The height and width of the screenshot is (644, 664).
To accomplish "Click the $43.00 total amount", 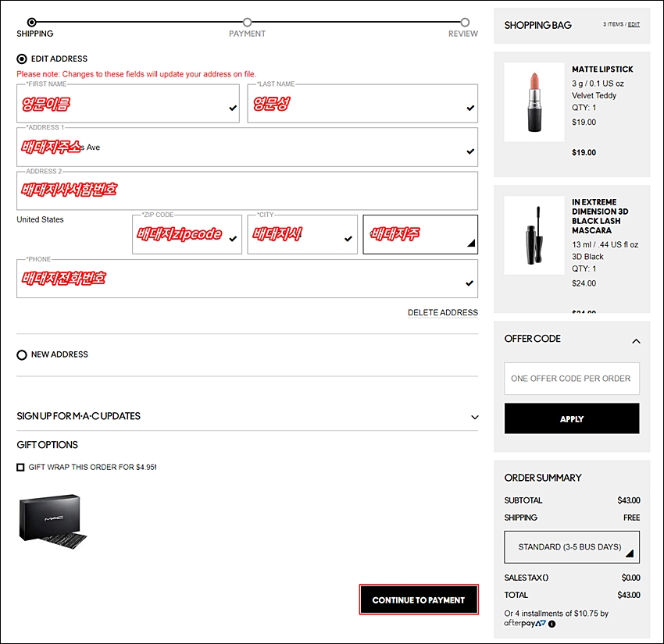I will [x=628, y=595].
